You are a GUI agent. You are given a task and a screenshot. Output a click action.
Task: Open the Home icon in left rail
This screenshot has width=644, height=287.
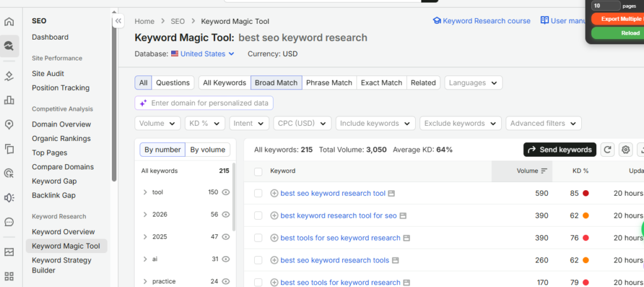[9, 21]
